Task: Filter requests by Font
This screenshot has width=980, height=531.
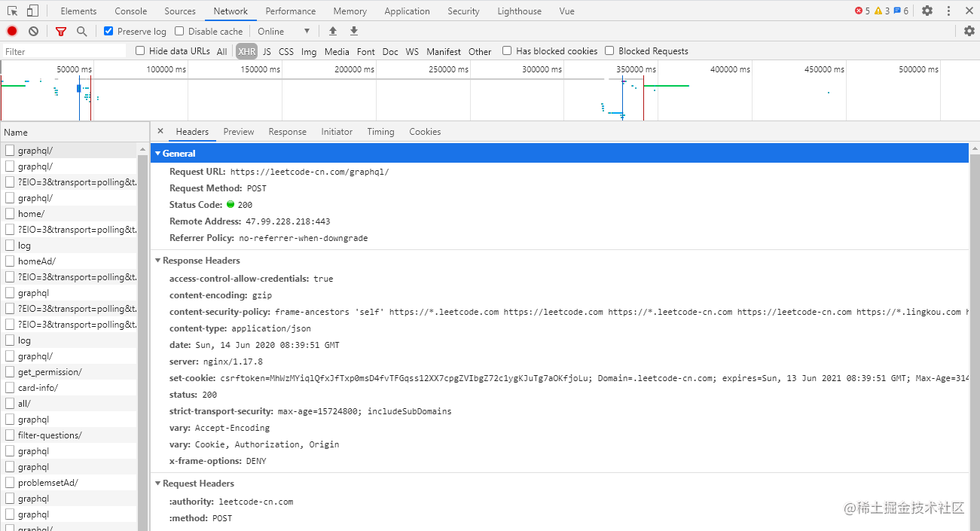Action: pos(366,51)
